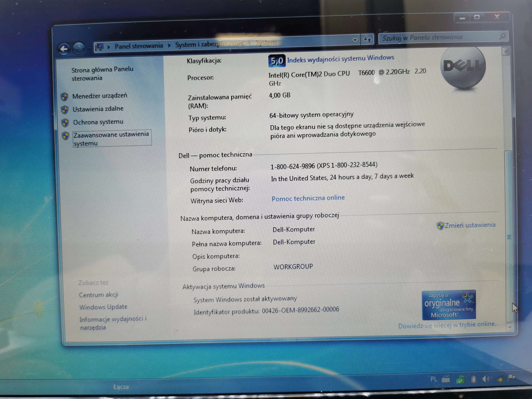The width and height of the screenshot is (532, 399).
Task: Click the address bar refresh icon
Action: pos(367,39)
